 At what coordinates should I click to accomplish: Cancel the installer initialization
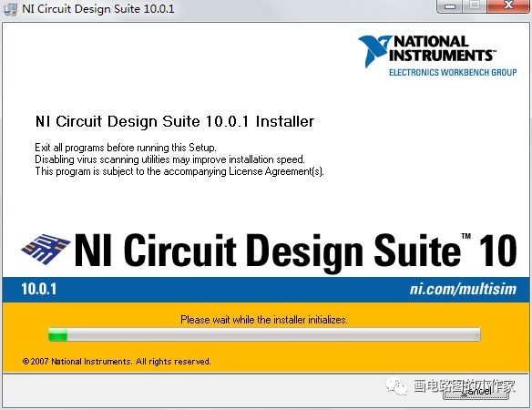click(x=476, y=392)
